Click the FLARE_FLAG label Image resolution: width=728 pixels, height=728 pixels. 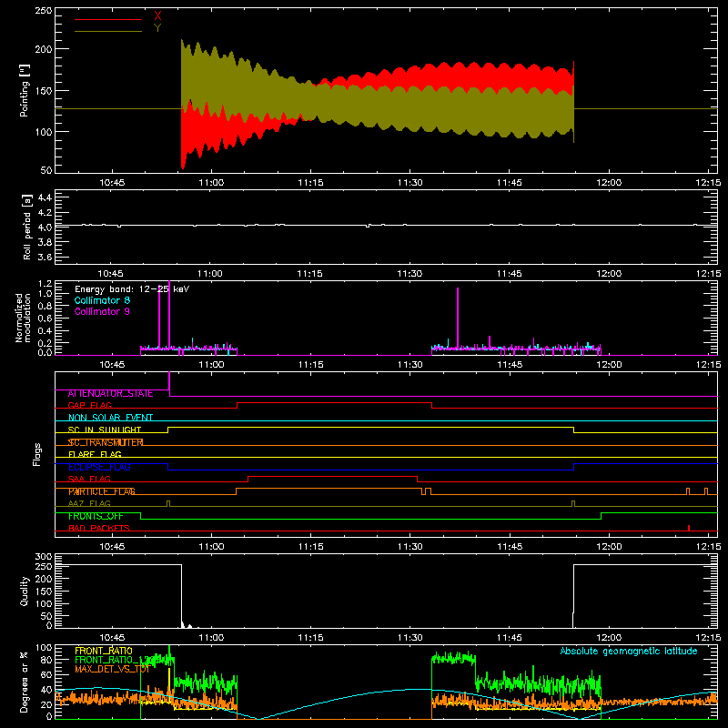click(95, 454)
